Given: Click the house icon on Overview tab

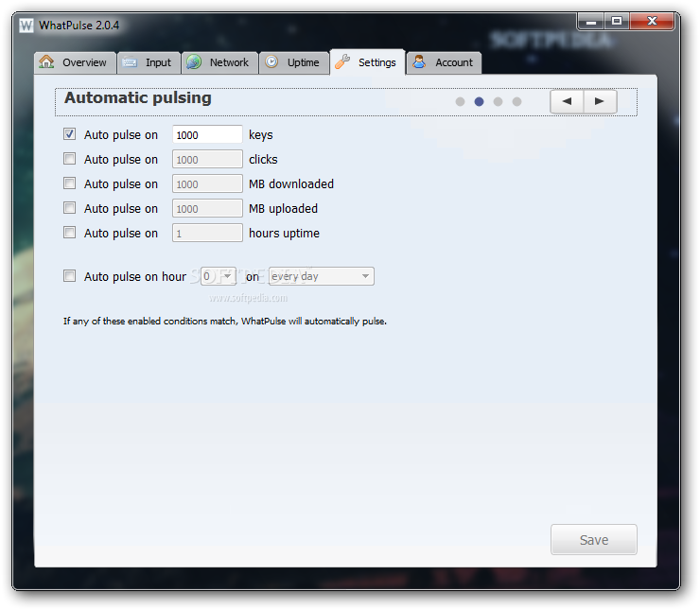Looking at the screenshot, I should pyautogui.click(x=46, y=62).
